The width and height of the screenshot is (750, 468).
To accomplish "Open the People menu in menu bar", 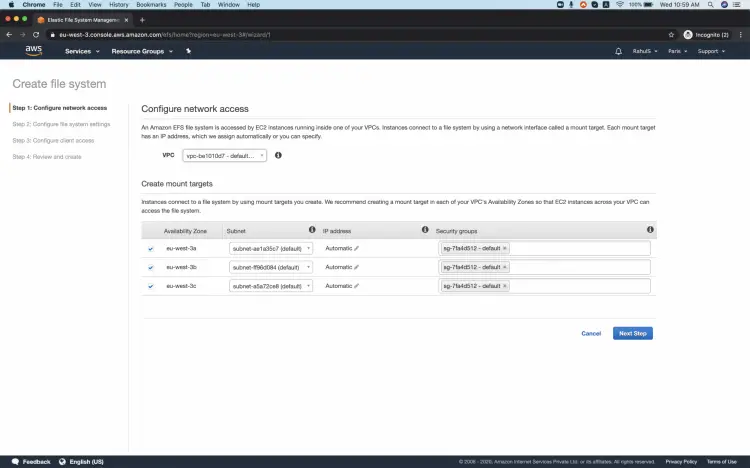I will pos(183,4).
